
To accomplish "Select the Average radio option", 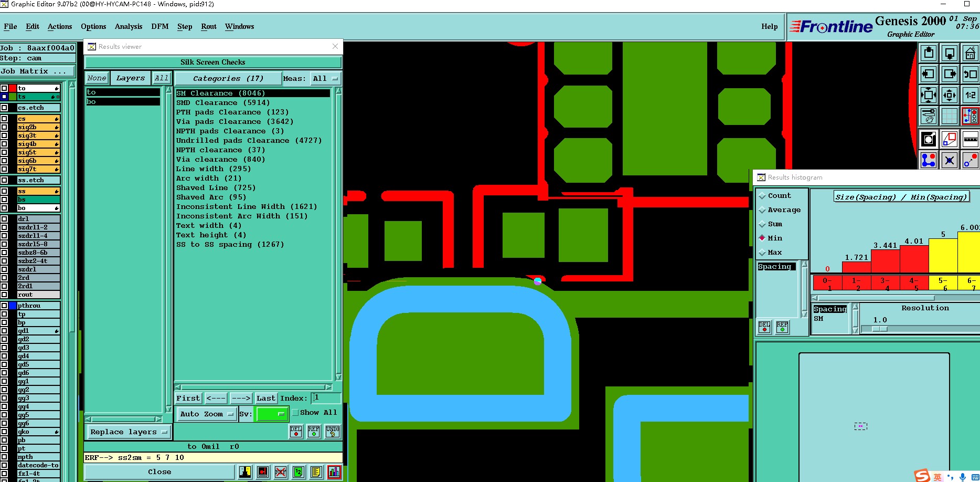I will tap(762, 210).
